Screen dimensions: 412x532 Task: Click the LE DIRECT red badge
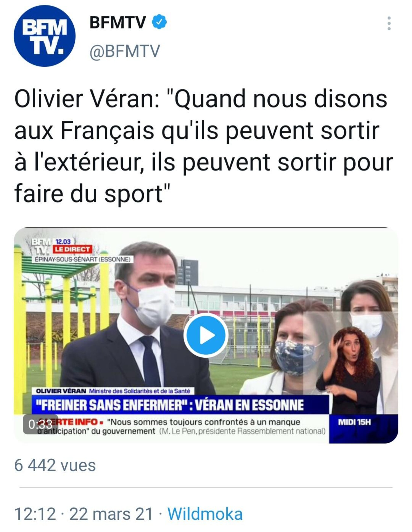click(x=73, y=249)
